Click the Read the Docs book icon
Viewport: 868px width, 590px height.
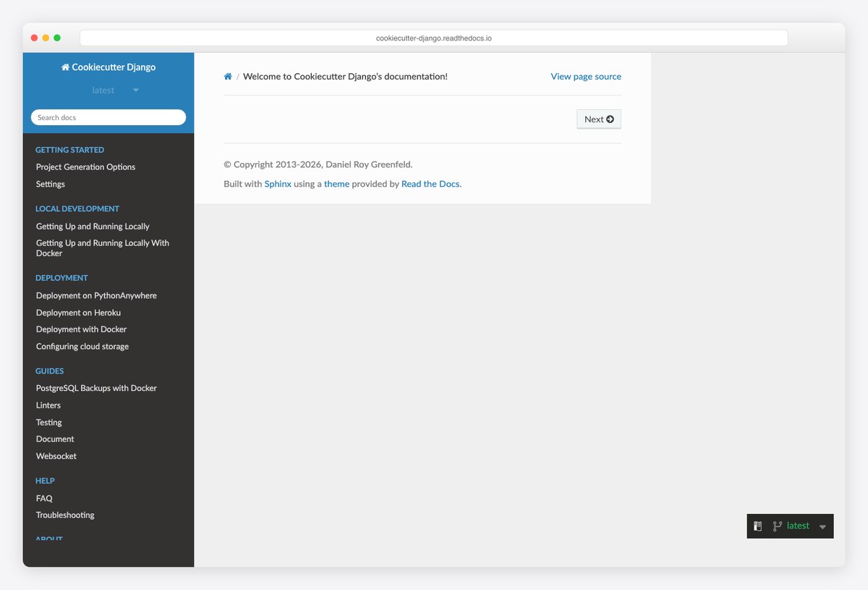pos(758,526)
